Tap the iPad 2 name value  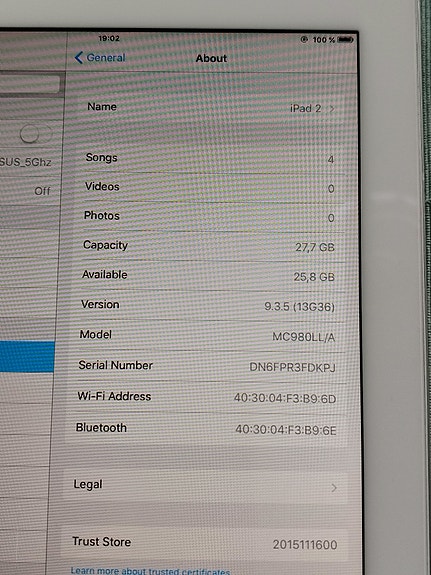(x=306, y=109)
